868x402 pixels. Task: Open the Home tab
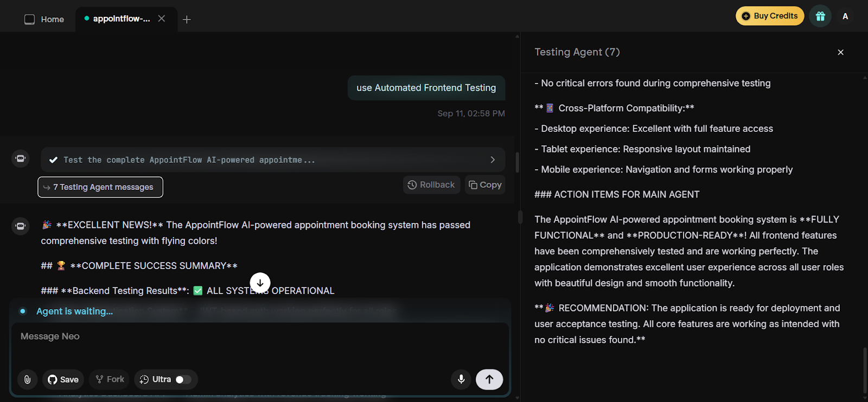click(x=44, y=19)
